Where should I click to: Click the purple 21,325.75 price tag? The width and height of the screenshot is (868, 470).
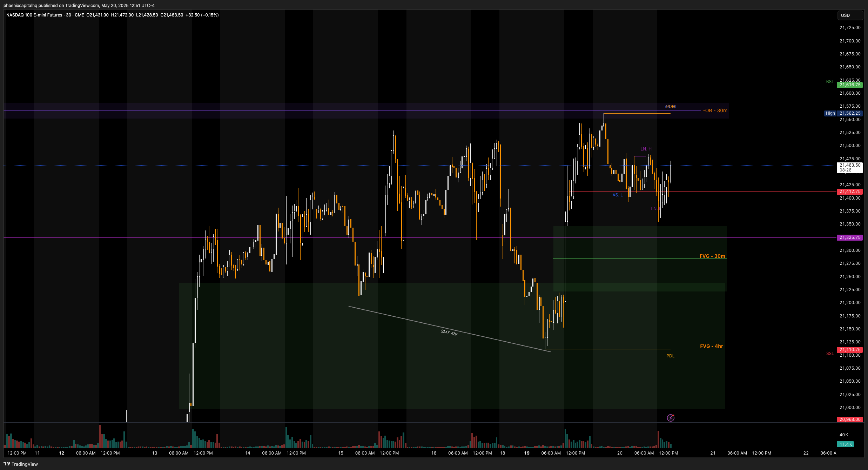point(849,237)
